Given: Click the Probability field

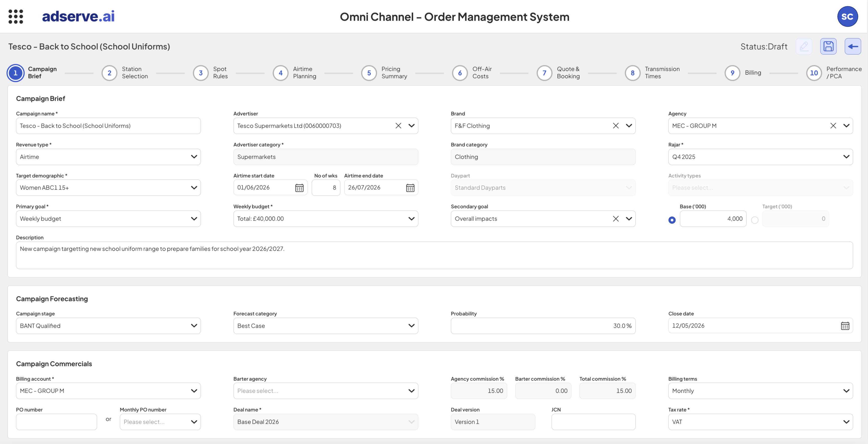Looking at the screenshot, I should (543, 326).
